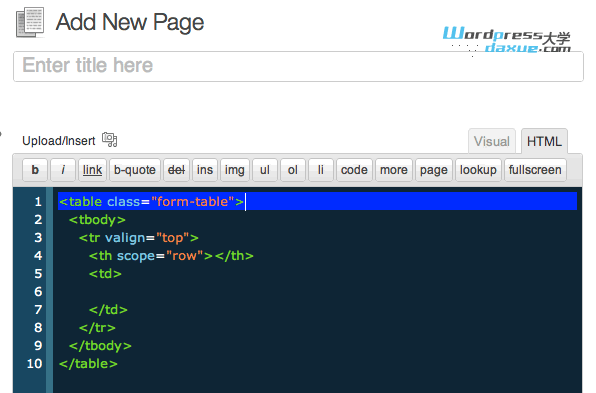Apply bold with the b button
This screenshot has width=596, height=393.
pos(35,170)
